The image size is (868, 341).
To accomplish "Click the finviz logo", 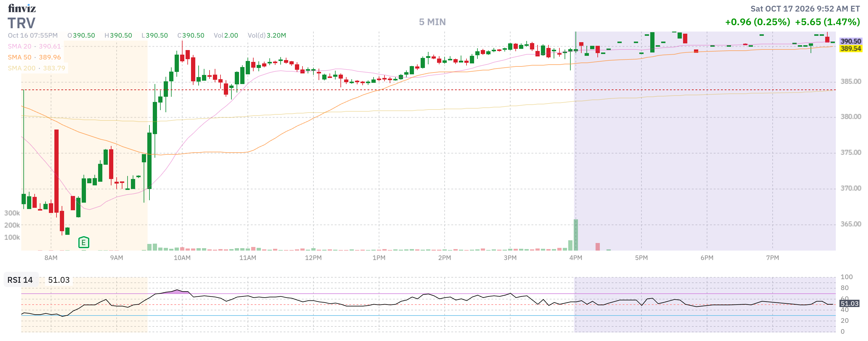I will (x=22, y=8).
